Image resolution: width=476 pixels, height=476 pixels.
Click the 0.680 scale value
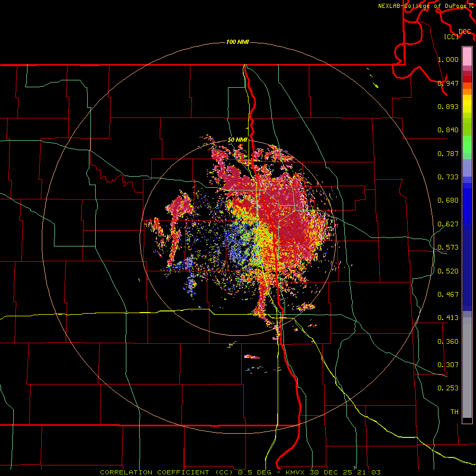coord(448,200)
